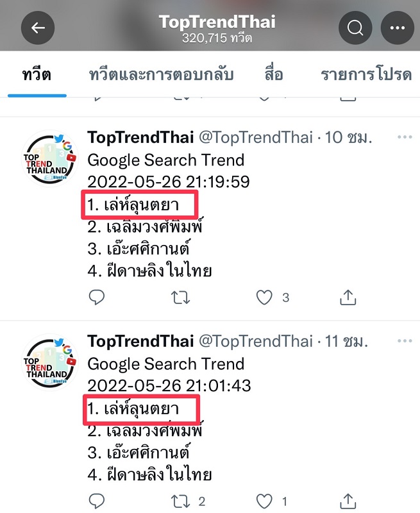Switch to the ทวีต tab
The height and width of the screenshot is (513, 420).
click(x=37, y=74)
